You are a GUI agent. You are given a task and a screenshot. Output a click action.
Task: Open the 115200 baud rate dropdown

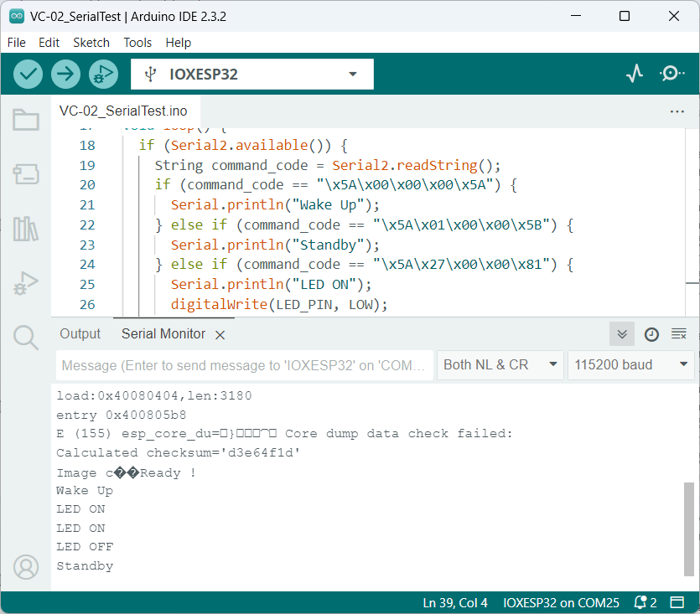tap(630, 365)
